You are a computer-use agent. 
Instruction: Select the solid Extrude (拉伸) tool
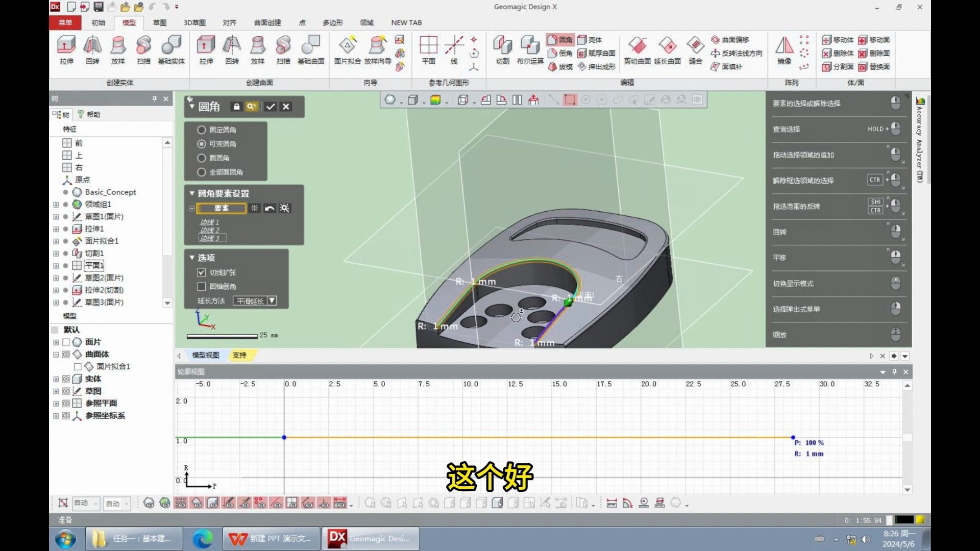coord(66,49)
